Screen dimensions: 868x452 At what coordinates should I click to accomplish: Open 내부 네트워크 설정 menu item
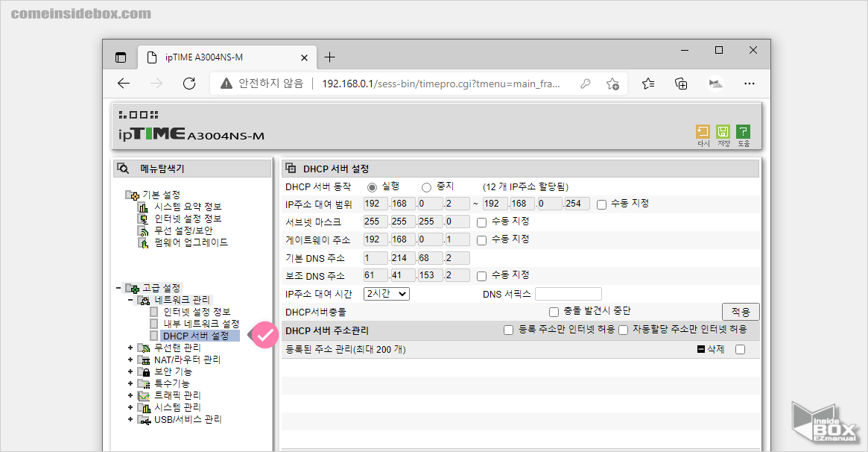pos(201,324)
